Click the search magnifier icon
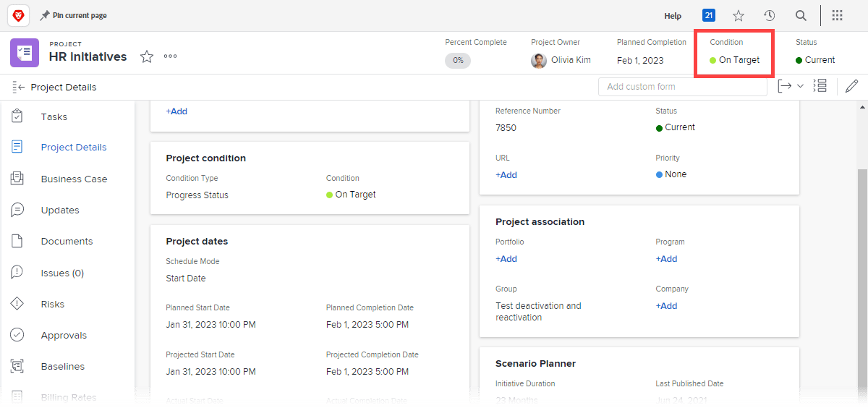 (801, 15)
